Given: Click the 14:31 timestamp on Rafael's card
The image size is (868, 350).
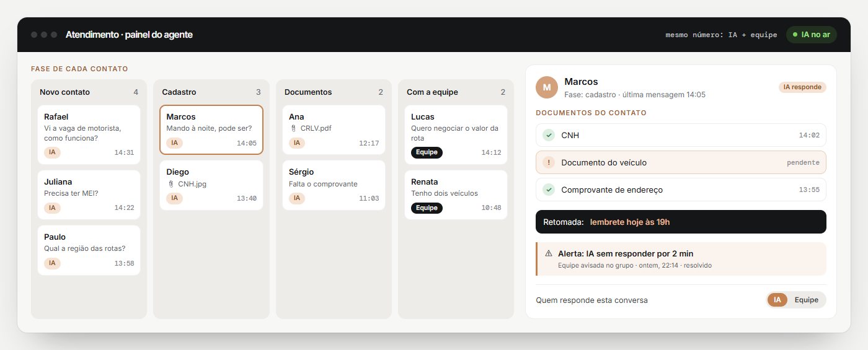Looking at the screenshot, I should click(124, 152).
